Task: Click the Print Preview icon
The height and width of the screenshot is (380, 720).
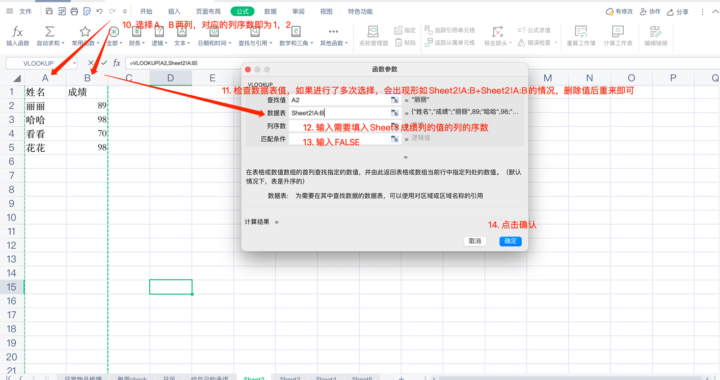Action: point(87,11)
